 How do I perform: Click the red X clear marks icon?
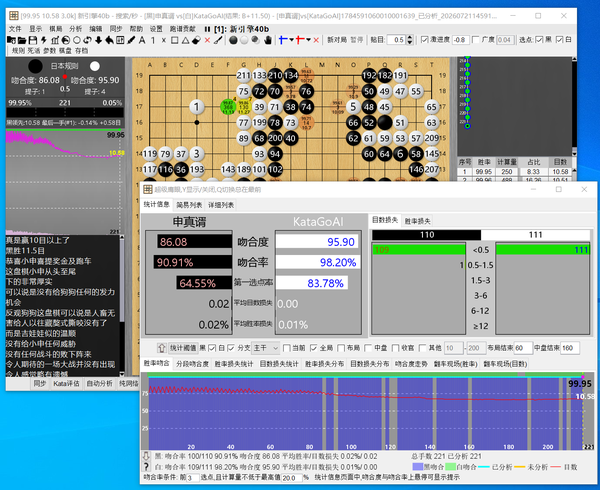pos(207,40)
